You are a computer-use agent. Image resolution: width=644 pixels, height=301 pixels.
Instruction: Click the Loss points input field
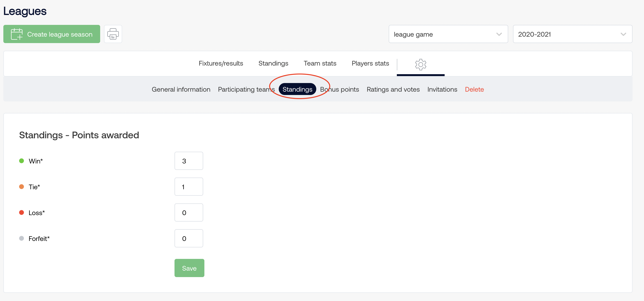pyautogui.click(x=189, y=212)
